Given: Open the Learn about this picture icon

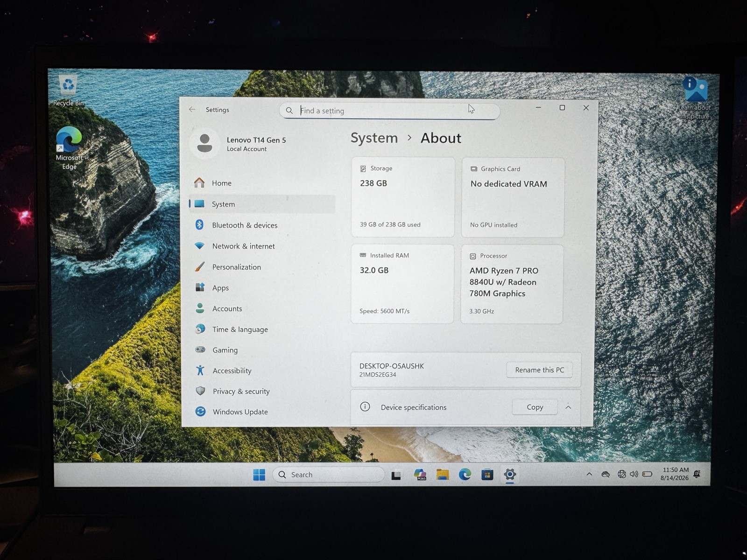Looking at the screenshot, I should 695,98.
